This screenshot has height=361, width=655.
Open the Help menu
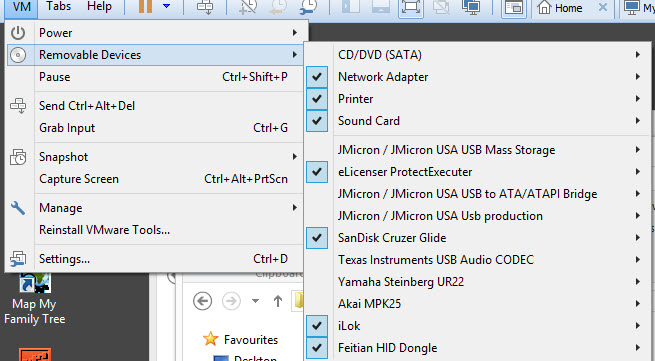(99, 6)
